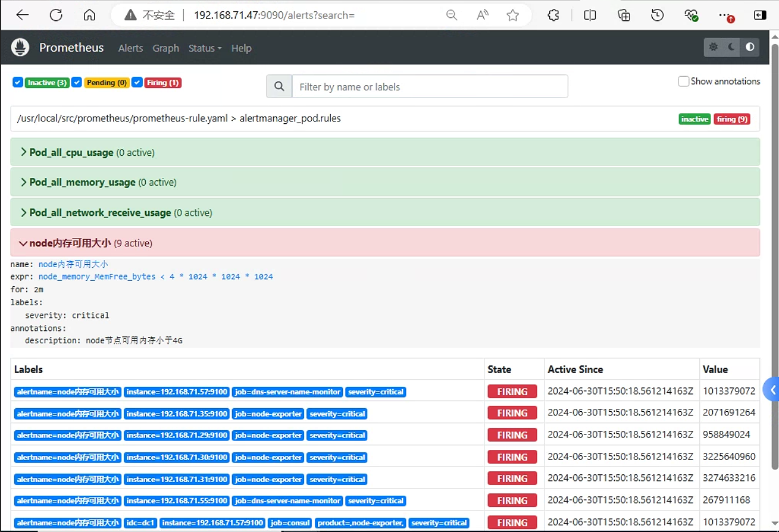This screenshot has height=532, width=779.
Task: Click the instance=192.168.71.35:9100 label
Action: pyautogui.click(x=177, y=414)
